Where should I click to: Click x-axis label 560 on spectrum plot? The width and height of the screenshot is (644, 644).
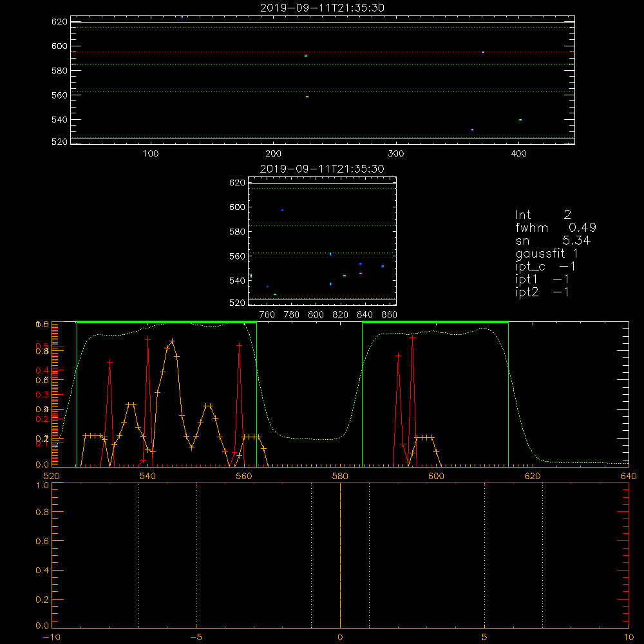pyautogui.click(x=244, y=476)
